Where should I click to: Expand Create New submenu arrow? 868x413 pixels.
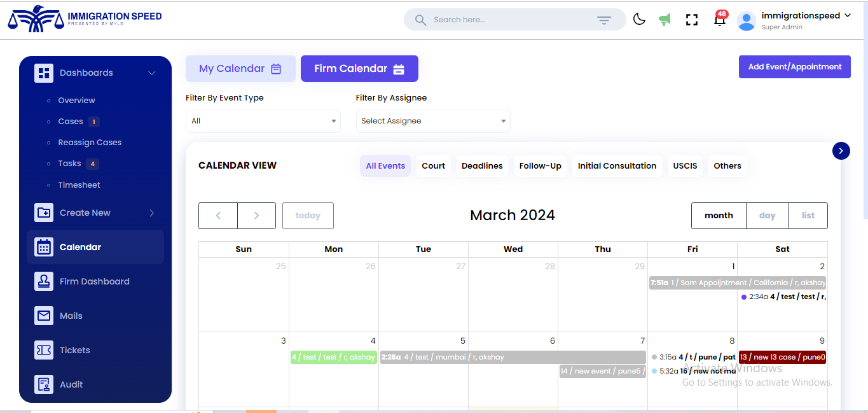coord(151,213)
